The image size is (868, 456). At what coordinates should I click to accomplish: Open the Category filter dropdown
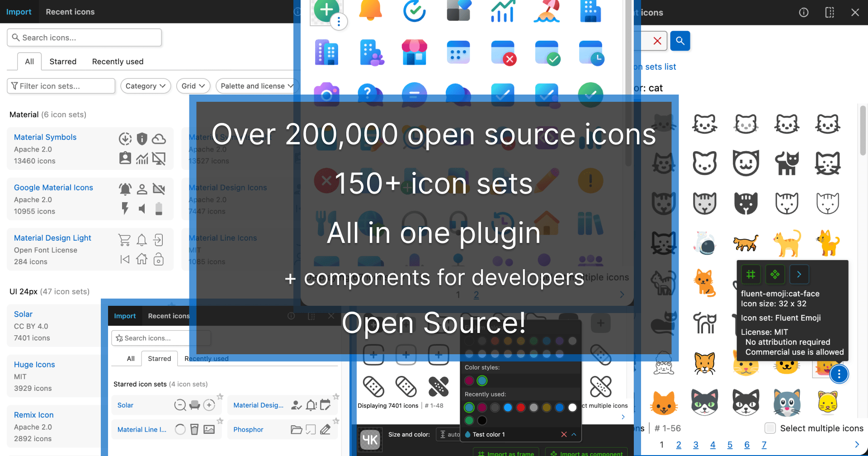(145, 85)
